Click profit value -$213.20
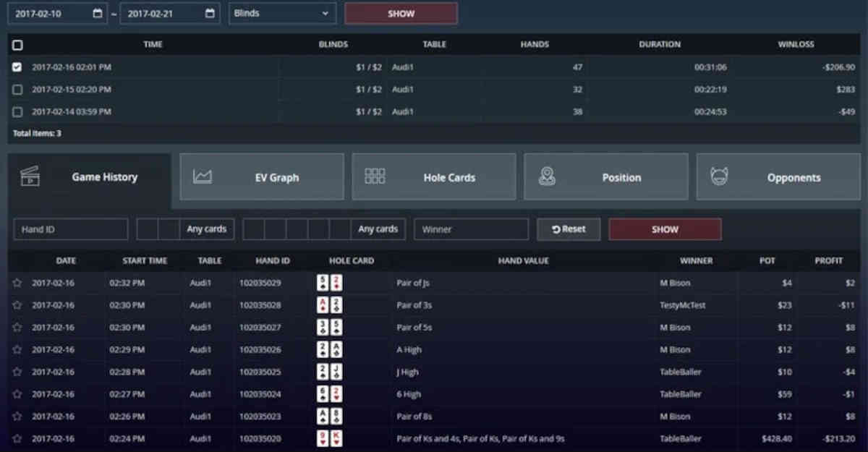 pos(838,439)
